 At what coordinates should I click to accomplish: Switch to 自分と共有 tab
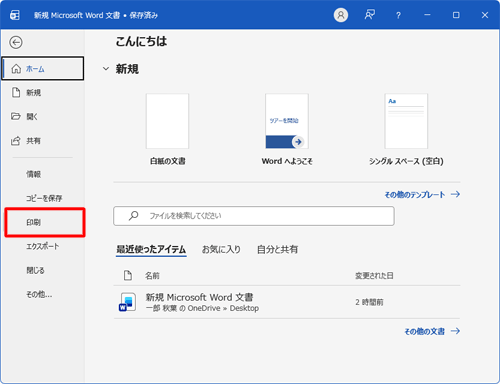tap(277, 249)
